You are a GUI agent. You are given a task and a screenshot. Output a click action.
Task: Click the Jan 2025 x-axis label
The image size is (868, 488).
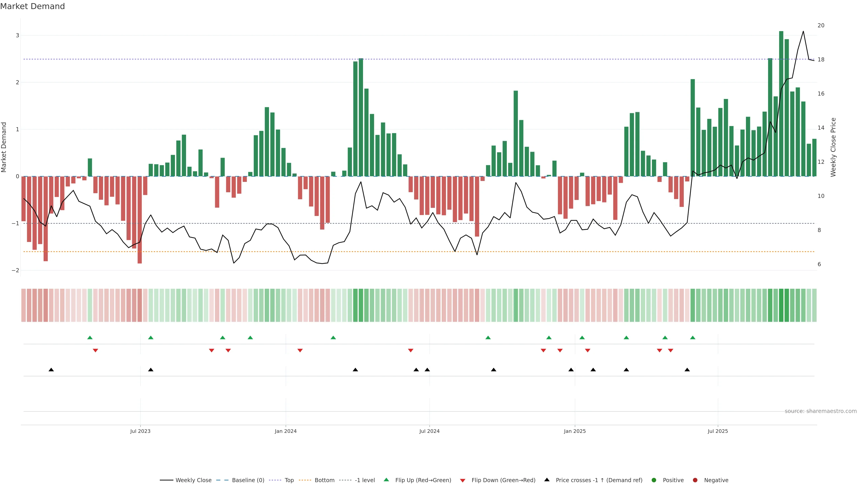pyautogui.click(x=575, y=431)
